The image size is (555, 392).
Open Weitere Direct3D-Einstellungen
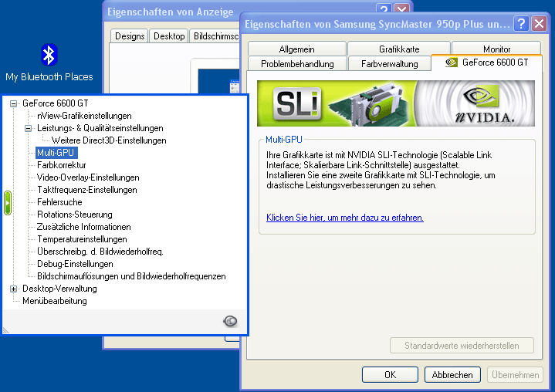pyautogui.click(x=109, y=140)
